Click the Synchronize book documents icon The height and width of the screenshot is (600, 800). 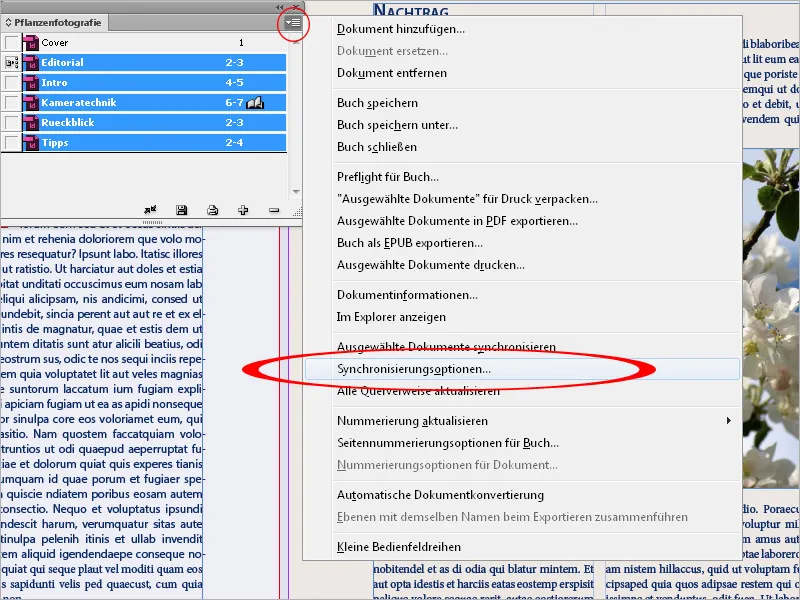point(152,209)
